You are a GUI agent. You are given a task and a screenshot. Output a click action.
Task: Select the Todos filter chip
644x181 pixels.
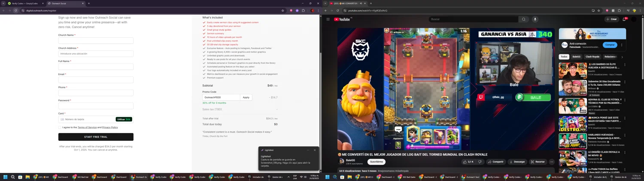[x=564, y=57]
